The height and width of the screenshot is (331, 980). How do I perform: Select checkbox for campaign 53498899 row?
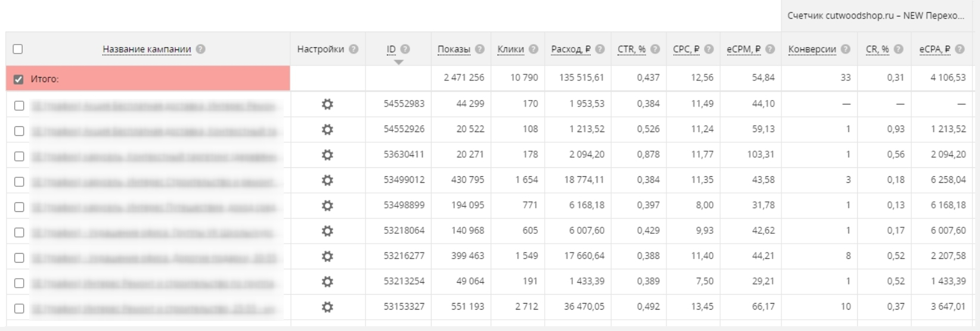tap(19, 207)
